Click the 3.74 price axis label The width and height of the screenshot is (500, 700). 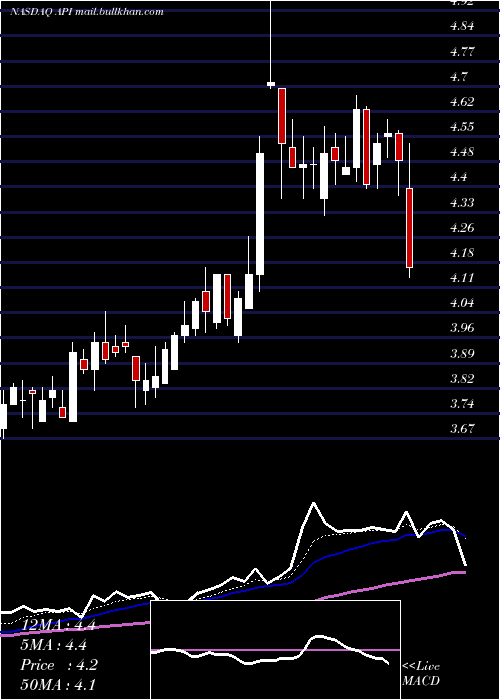click(462, 404)
